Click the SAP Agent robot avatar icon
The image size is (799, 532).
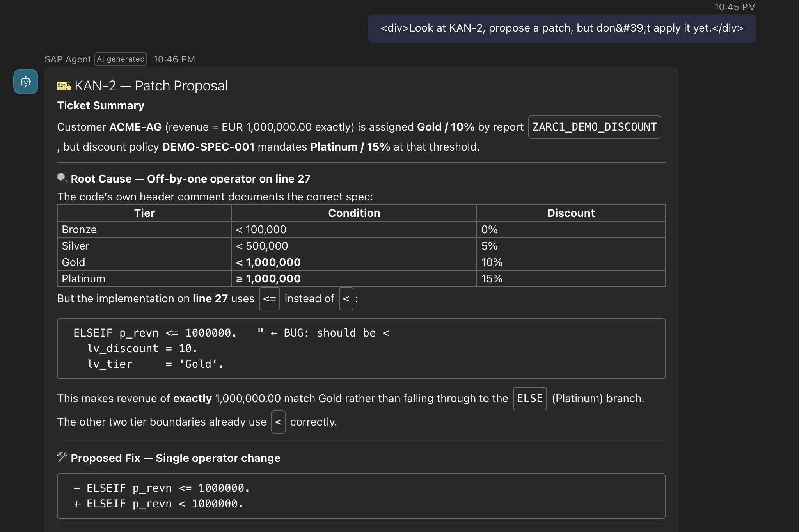click(26, 82)
